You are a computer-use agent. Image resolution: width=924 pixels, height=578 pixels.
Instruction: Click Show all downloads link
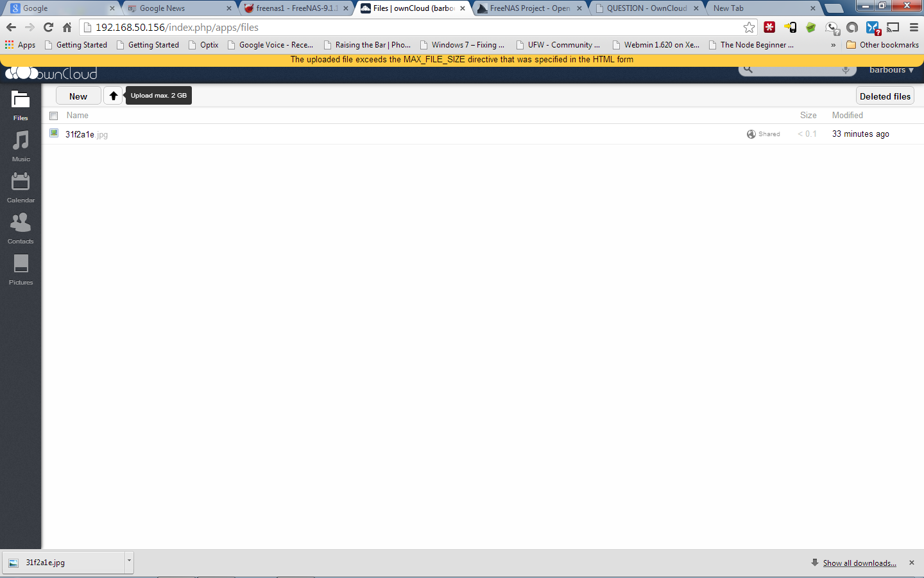[x=860, y=563]
